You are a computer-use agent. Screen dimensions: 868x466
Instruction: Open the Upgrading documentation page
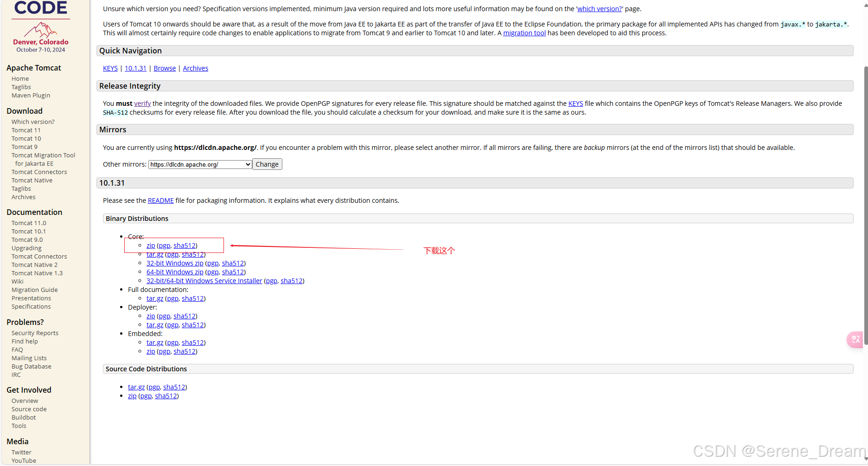tap(26, 248)
